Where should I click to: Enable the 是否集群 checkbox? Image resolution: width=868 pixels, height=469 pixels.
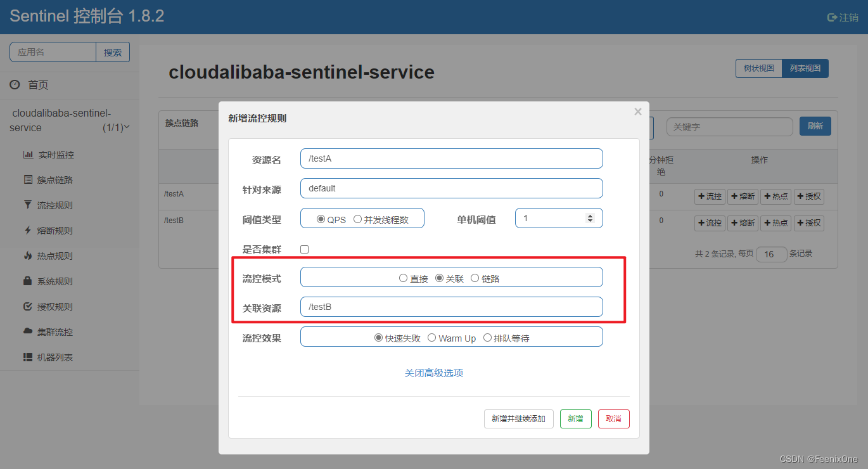pyautogui.click(x=304, y=249)
